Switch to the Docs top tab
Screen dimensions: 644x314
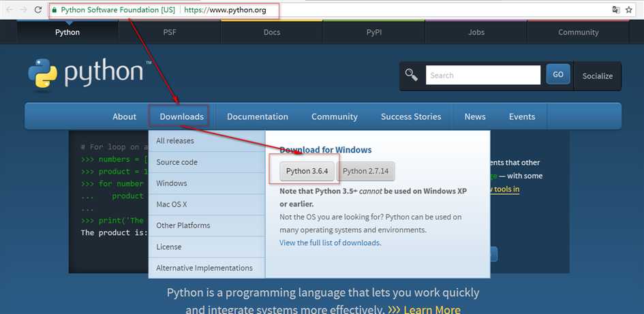point(272,32)
